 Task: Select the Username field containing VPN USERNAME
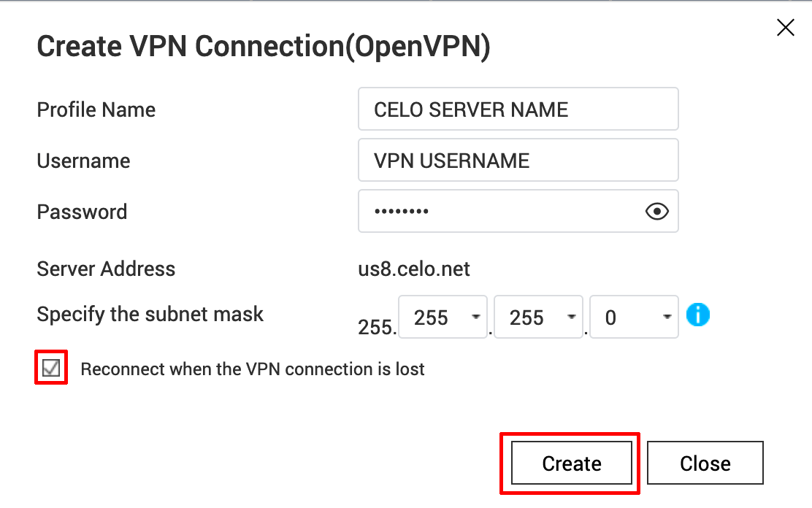point(518,160)
